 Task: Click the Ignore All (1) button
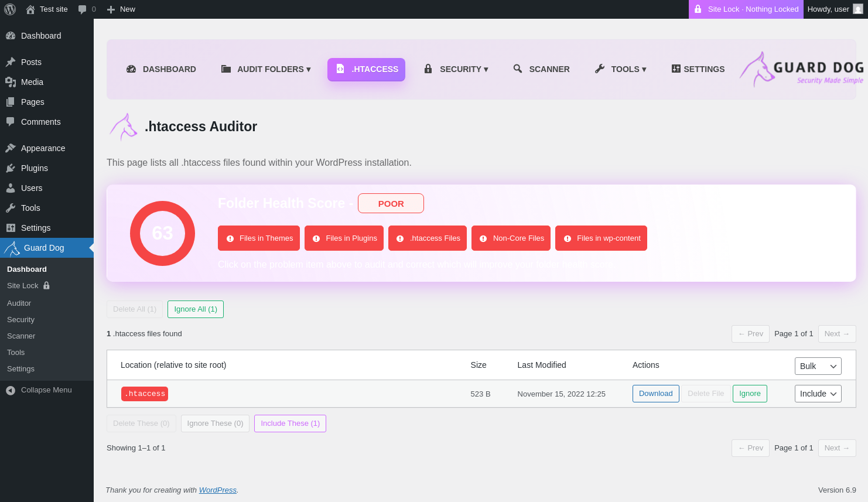coord(196,309)
